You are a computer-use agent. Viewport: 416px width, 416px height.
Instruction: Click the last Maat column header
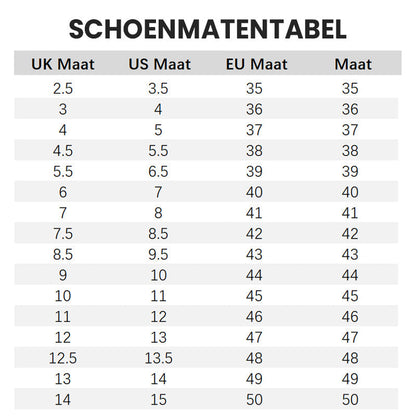[353, 64]
